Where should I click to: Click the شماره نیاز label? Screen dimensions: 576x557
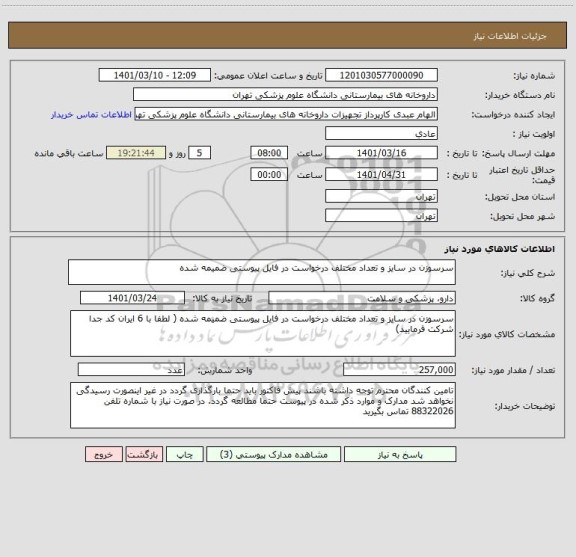(x=534, y=76)
